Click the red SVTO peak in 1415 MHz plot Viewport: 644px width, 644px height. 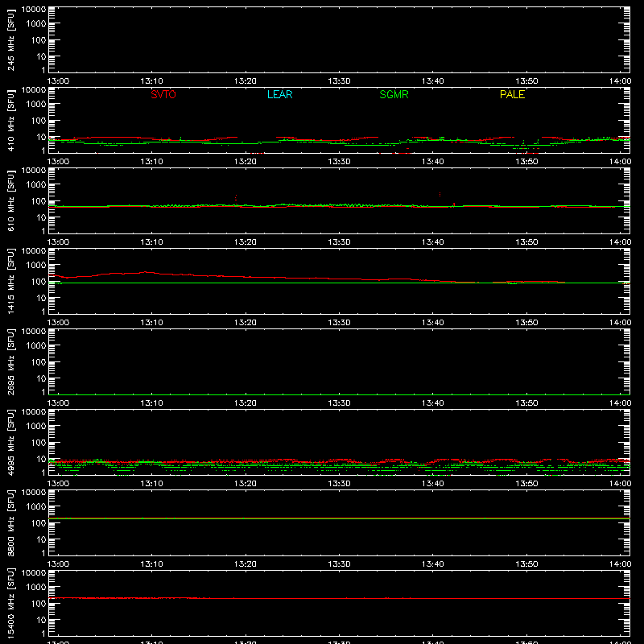146,272
